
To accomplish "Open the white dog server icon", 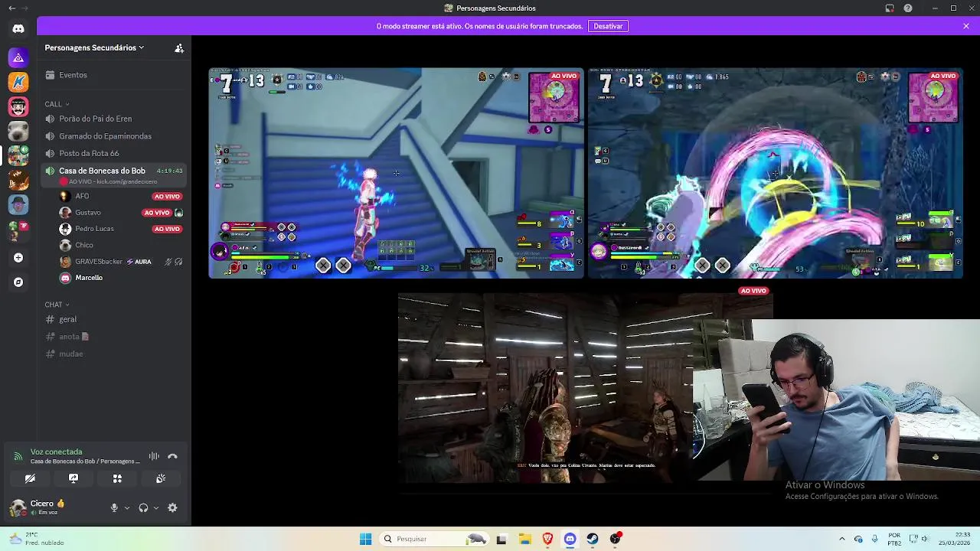I will (18, 131).
